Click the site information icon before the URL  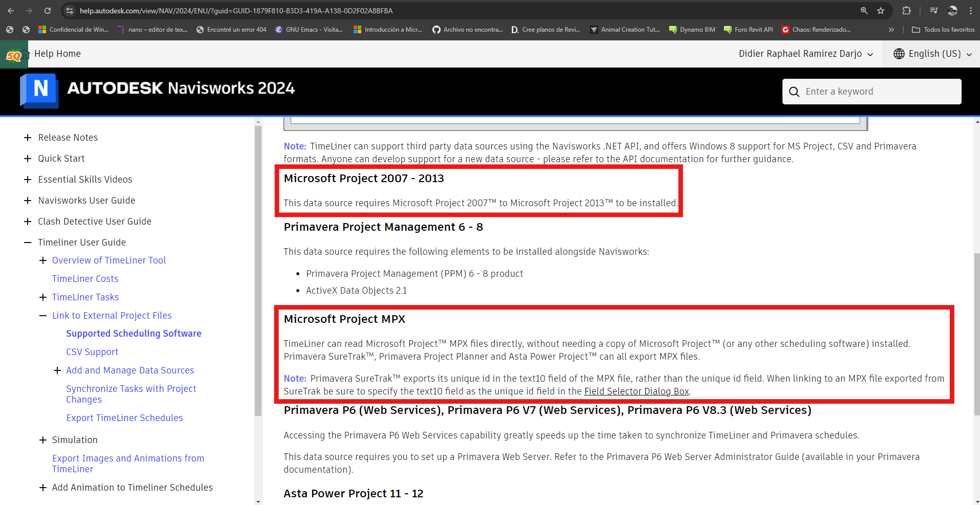(x=69, y=10)
